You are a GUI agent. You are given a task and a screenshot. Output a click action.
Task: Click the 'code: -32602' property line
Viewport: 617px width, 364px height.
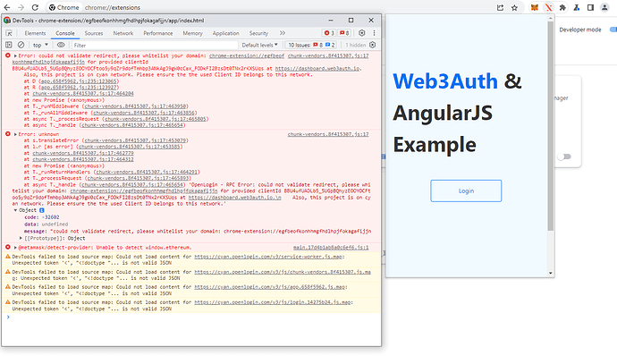(x=42, y=217)
